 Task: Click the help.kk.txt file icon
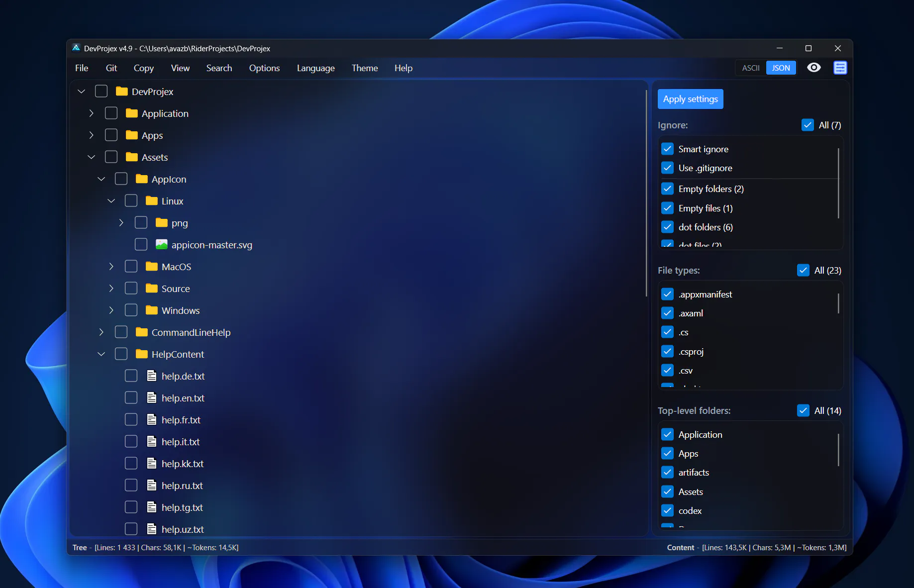[x=152, y=463]
